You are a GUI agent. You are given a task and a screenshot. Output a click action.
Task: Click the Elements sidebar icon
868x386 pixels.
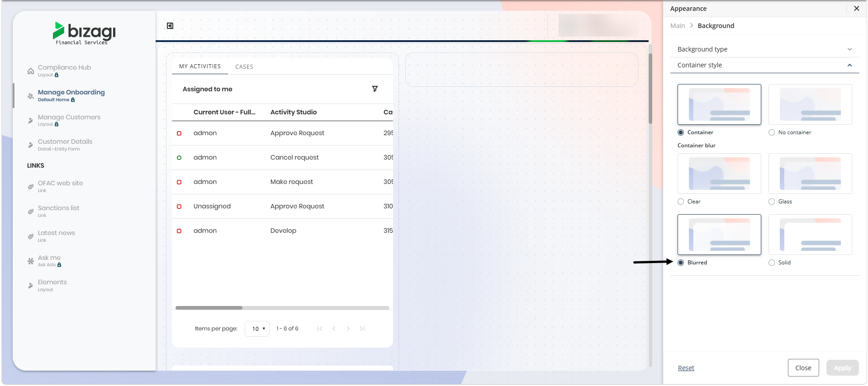point(31,286)
